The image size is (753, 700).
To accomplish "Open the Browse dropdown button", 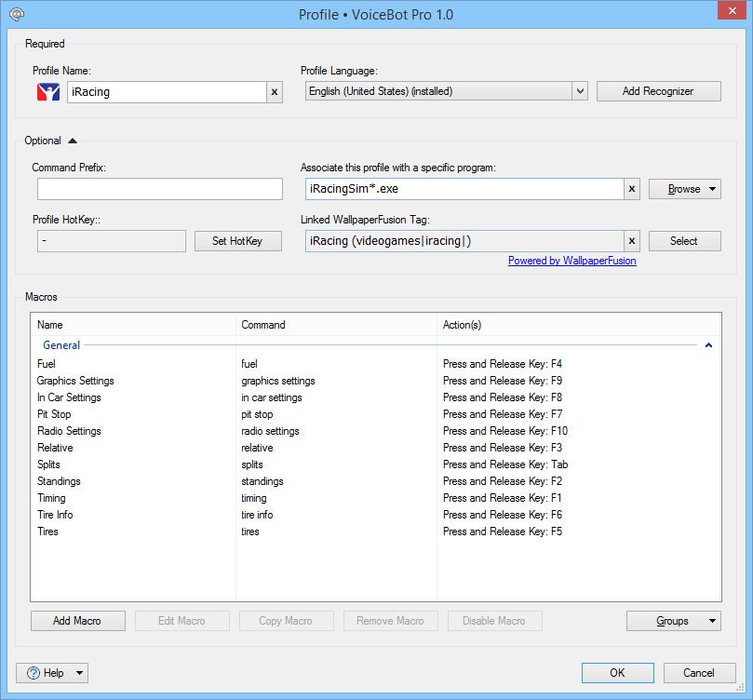I will tap(684, 189).
